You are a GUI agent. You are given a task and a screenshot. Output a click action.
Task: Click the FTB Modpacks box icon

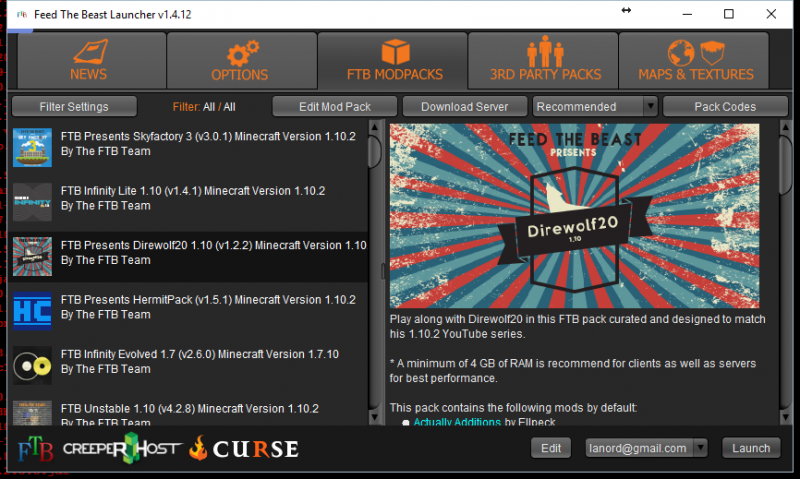pos(395,52)
